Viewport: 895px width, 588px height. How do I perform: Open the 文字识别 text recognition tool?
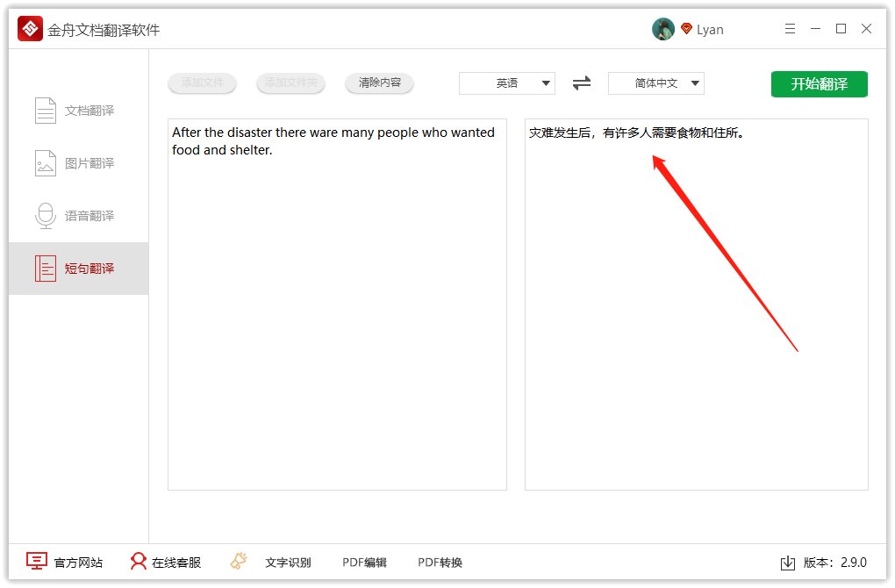click(290, 562)
